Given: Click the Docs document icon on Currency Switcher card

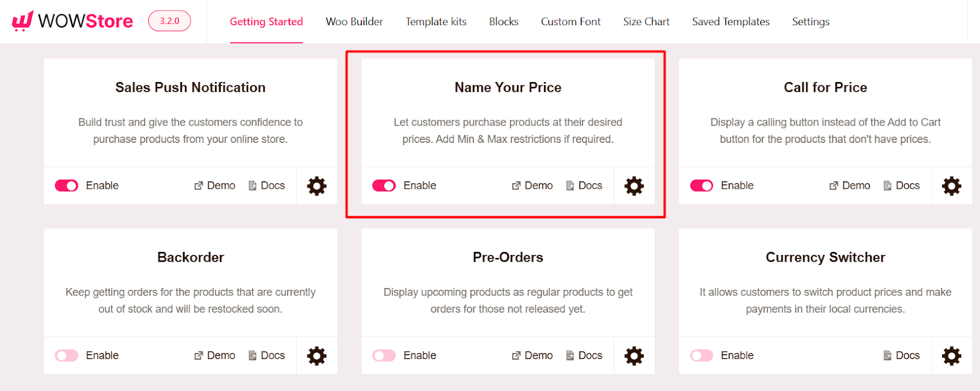Looking at the screenshot, I should click(x=887, y=355).
